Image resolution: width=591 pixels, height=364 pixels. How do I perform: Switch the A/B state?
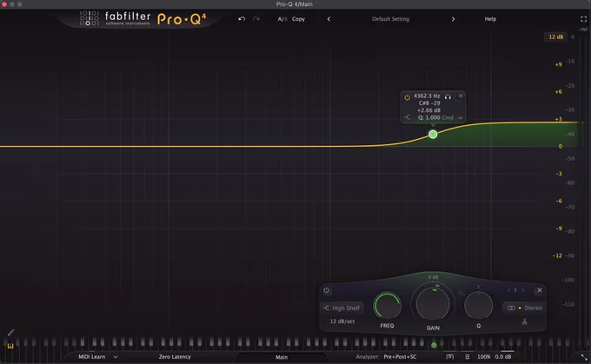[x=282, y=19]
